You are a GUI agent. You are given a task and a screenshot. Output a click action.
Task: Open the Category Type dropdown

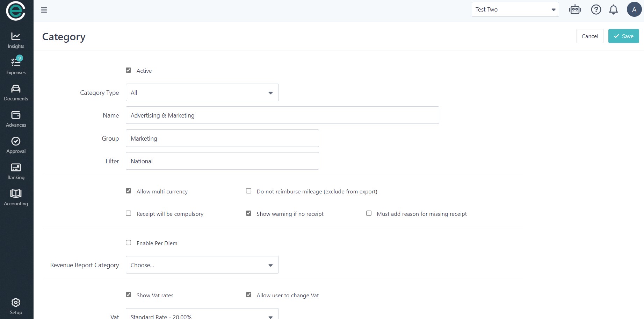[202, 92]
